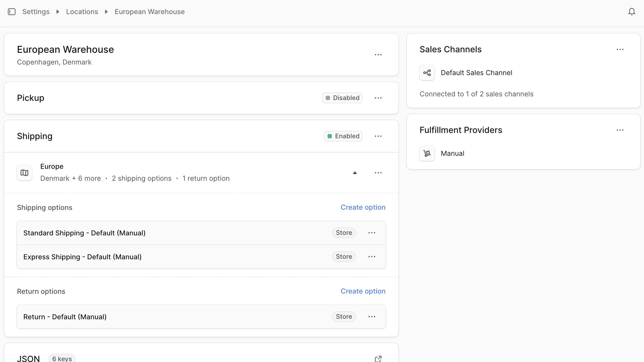Collapse the Europe service zone triangle
The width and height of the screenshot is (644, 362).
point(355,173)
